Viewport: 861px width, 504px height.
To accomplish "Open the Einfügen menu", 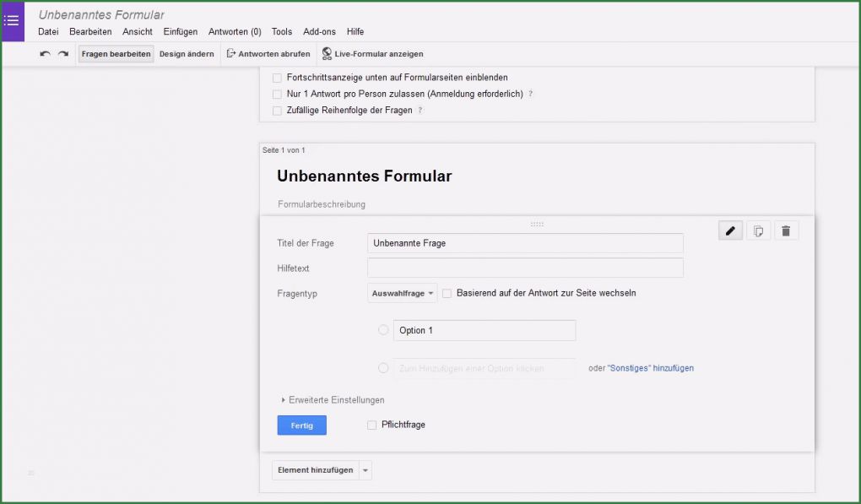I will point(180,31).
